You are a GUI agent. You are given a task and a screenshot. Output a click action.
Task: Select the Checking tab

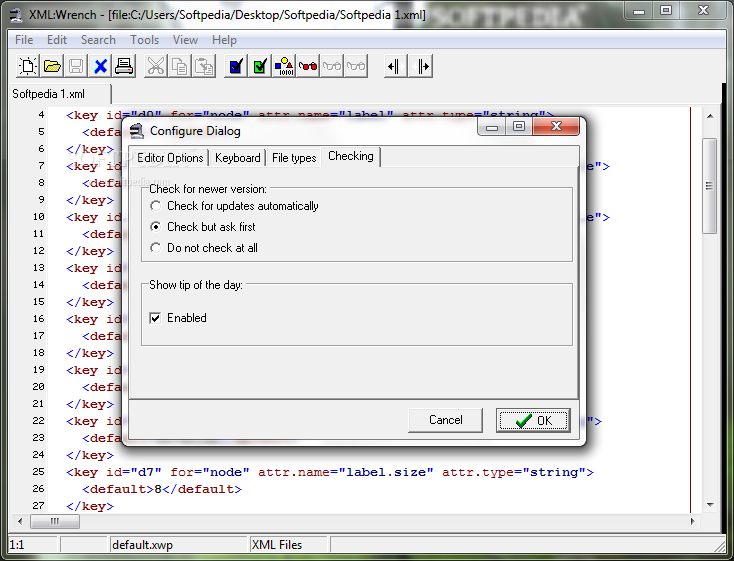click(351, 156)
